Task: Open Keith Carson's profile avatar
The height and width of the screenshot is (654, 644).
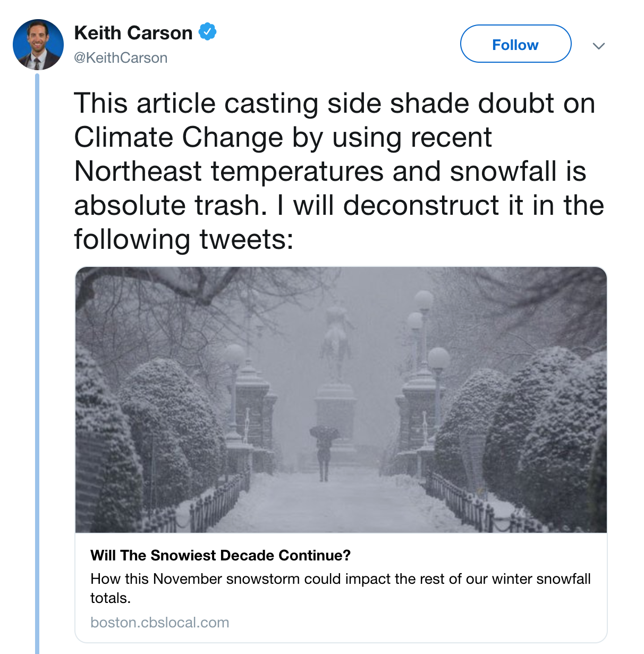Action: click(38, 45)
